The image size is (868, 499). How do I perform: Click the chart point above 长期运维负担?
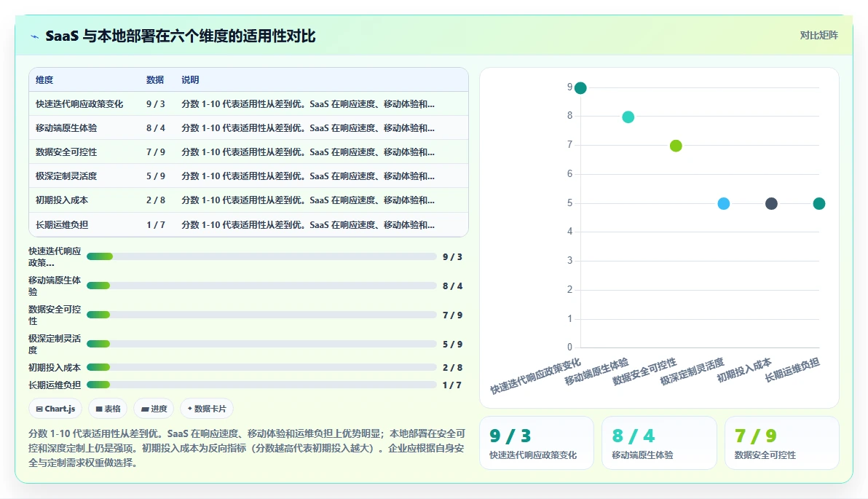pyautogui.click(x=818, y=204)
